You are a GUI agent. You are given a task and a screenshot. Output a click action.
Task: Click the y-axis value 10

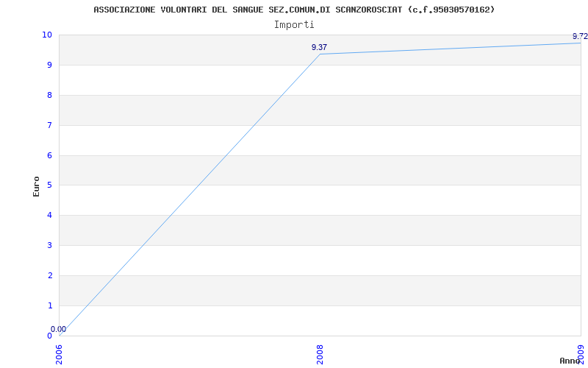pos(47,35)
